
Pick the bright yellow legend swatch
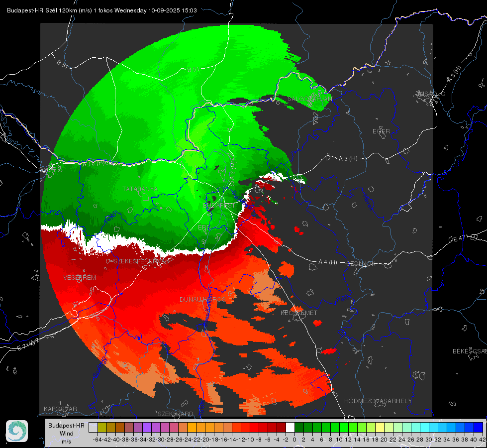click(380, 427)
